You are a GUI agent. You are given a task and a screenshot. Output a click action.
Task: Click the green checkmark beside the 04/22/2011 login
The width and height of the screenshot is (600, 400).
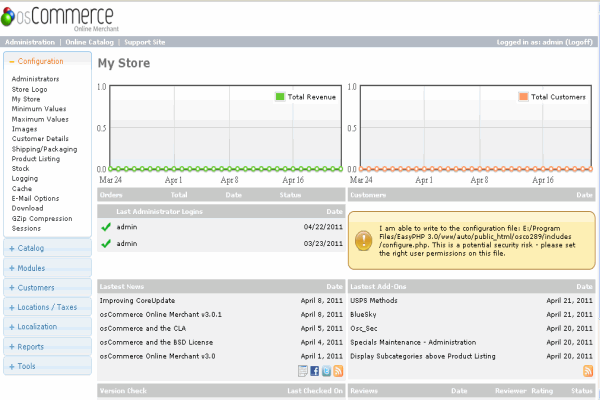[x=106, y=227]
